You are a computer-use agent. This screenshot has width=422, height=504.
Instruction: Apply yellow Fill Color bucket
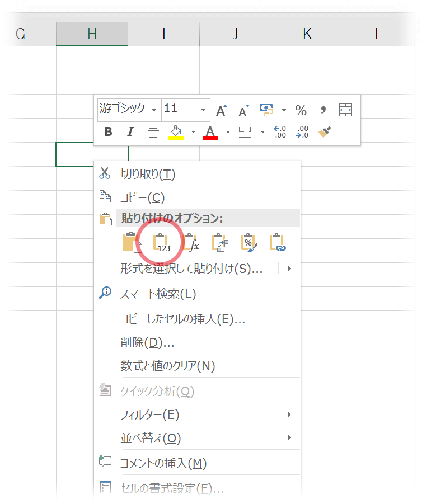(176, 132)
